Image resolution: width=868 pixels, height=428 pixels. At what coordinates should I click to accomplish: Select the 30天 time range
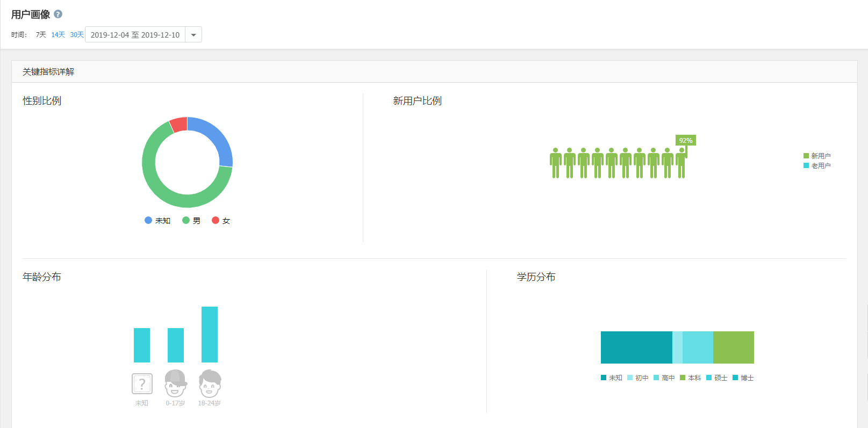77,35
